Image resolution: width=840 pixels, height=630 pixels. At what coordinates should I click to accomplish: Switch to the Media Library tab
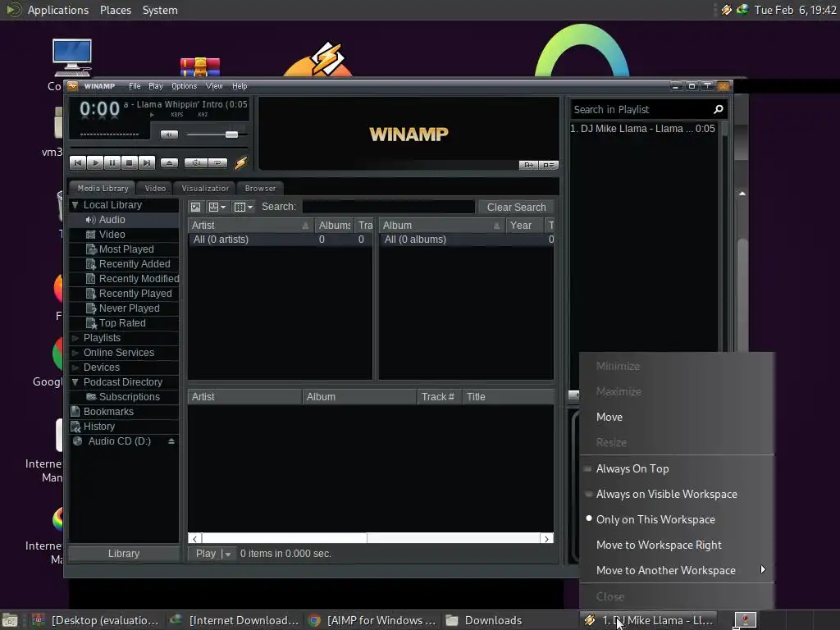(x=103, y=188)
